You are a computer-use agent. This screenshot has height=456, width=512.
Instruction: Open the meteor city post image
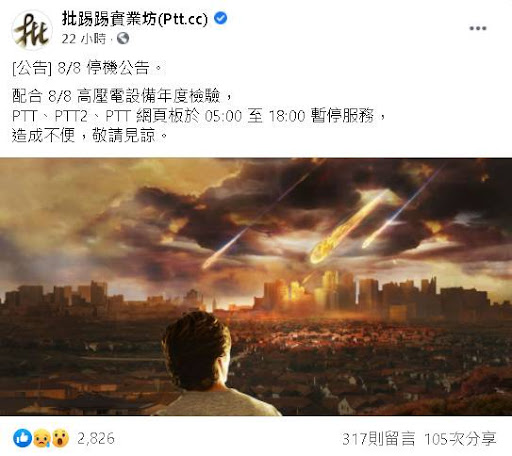pos(256,287)
